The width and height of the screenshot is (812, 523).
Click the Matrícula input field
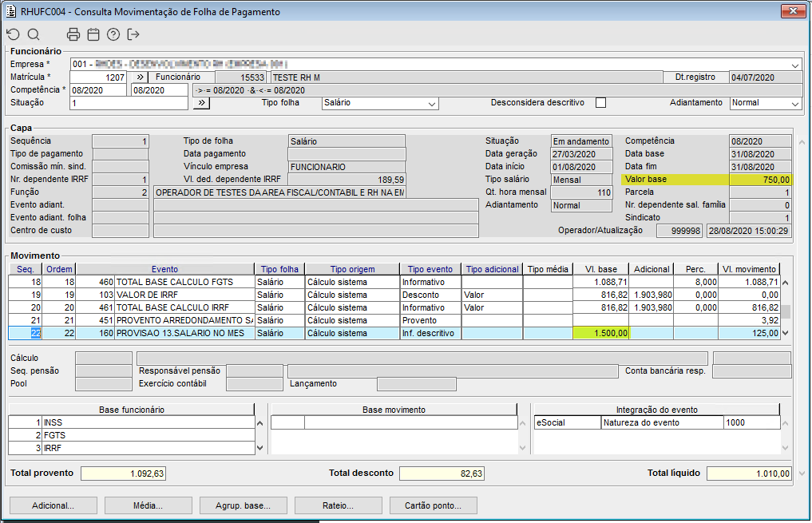coord(98,77)
